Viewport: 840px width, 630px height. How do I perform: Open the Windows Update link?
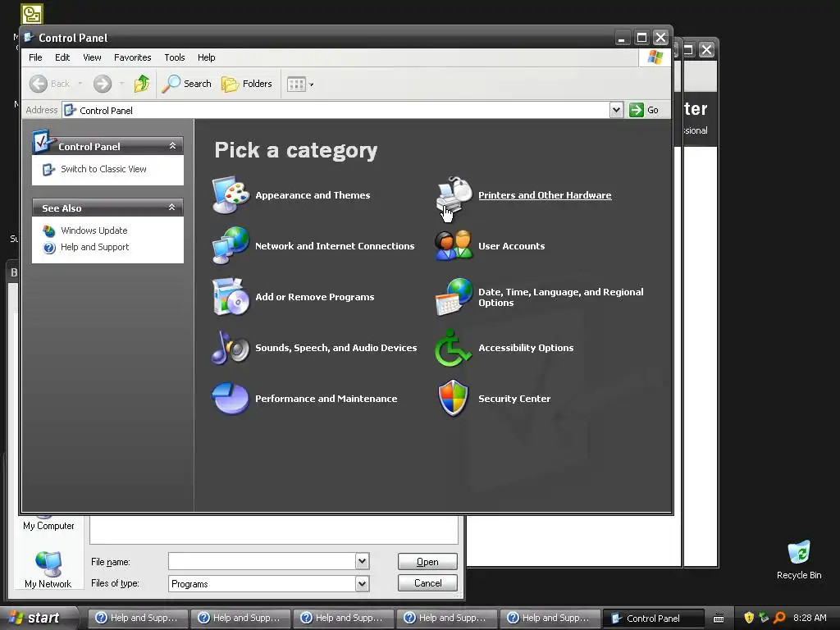tap(94, 231)
